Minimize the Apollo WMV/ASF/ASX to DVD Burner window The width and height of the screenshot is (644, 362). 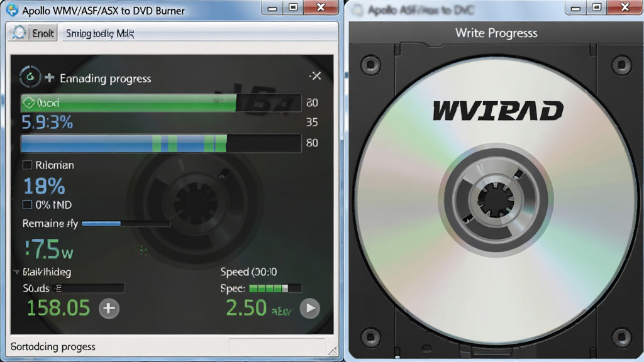point(272,8)
